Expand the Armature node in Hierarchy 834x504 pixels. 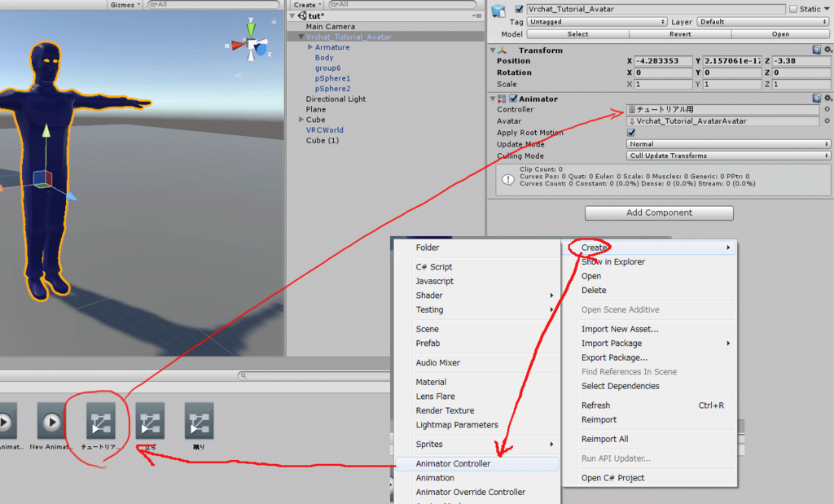pos(310,46)
